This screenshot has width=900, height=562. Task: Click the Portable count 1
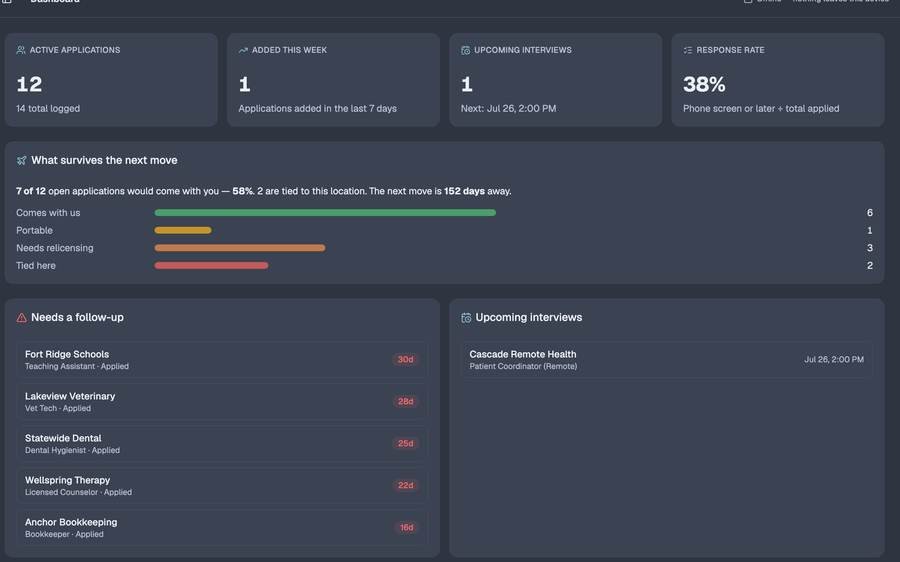pos(870,230)
